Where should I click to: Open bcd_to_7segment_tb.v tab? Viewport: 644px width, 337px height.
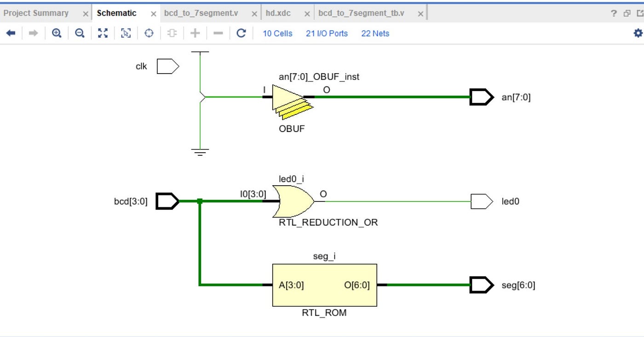coord(361,13)
